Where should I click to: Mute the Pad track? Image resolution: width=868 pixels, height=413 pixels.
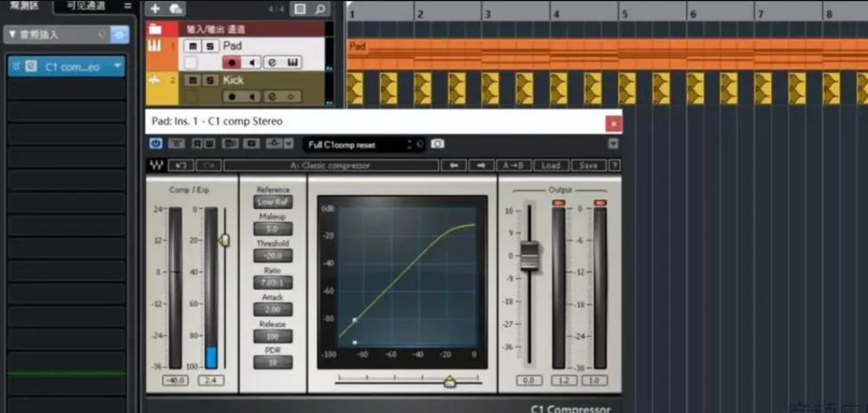point(192,46)
